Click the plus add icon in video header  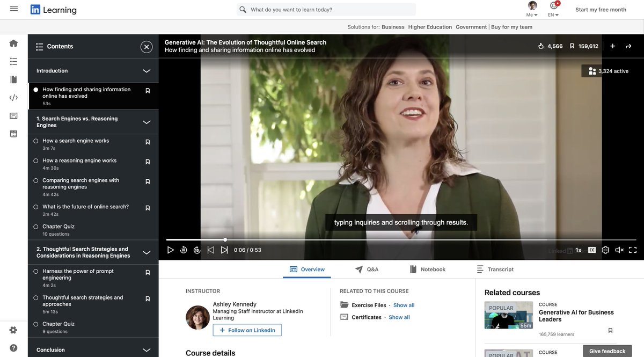click(612, 46)
